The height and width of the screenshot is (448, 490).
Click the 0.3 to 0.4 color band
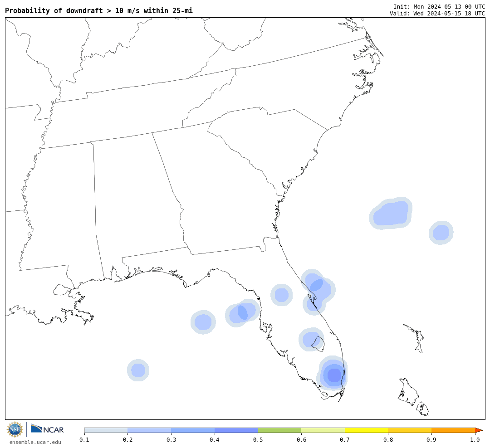click(193, 430)
